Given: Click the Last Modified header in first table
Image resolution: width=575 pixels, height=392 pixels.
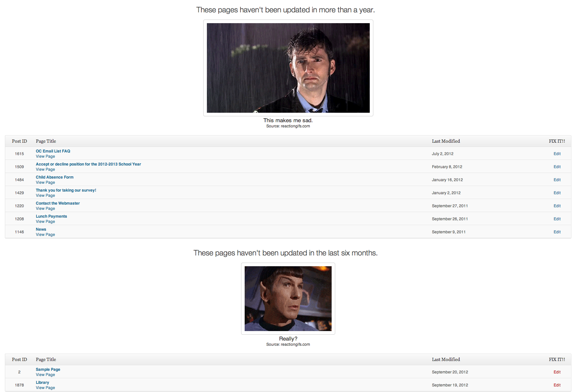Looking at the screenshot, I should (x=446, y=141).
